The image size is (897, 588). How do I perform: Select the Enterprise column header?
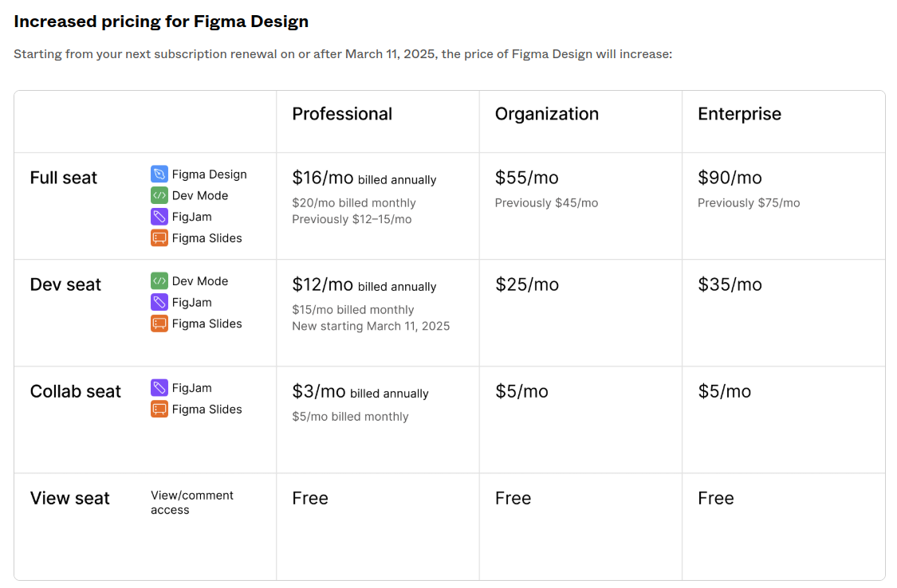click(x=739, y=114)
